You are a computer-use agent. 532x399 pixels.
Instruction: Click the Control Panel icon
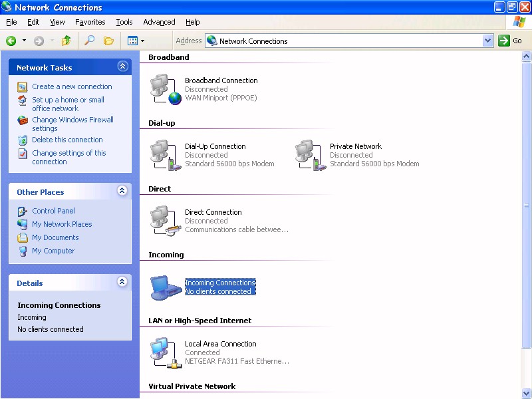coord(23,211)
